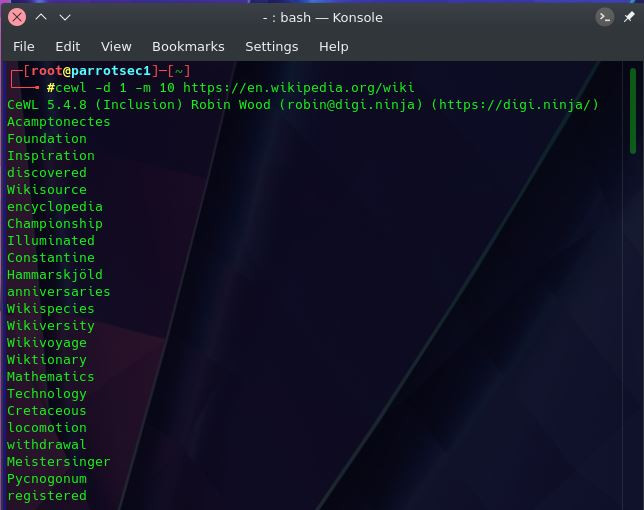Click the word Pycnogonum
The width and height of the screenshot is (644, 510).
pyautogui.click(x=47, y=478)
